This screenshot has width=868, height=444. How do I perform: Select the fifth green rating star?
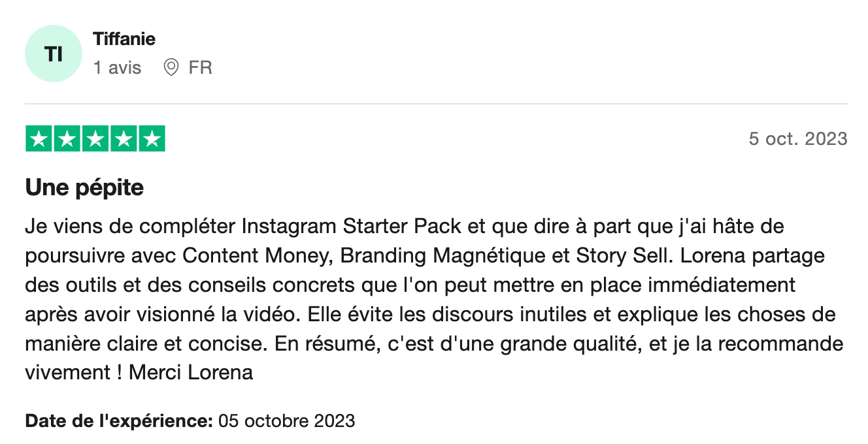[152, 138]
